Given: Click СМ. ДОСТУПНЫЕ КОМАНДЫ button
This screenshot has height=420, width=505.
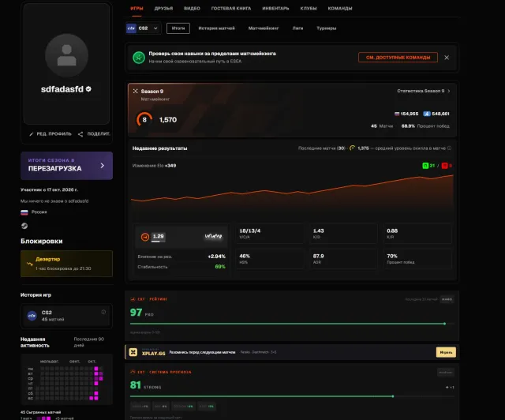Looking at the screenshot, I should [398, 58].
